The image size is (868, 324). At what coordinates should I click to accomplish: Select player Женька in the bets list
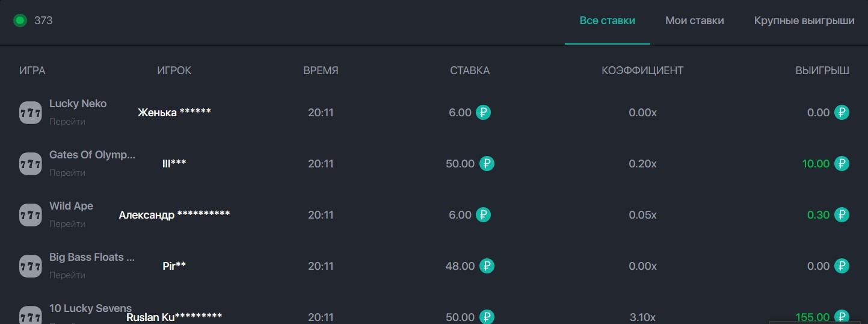(x=174, y=113)
